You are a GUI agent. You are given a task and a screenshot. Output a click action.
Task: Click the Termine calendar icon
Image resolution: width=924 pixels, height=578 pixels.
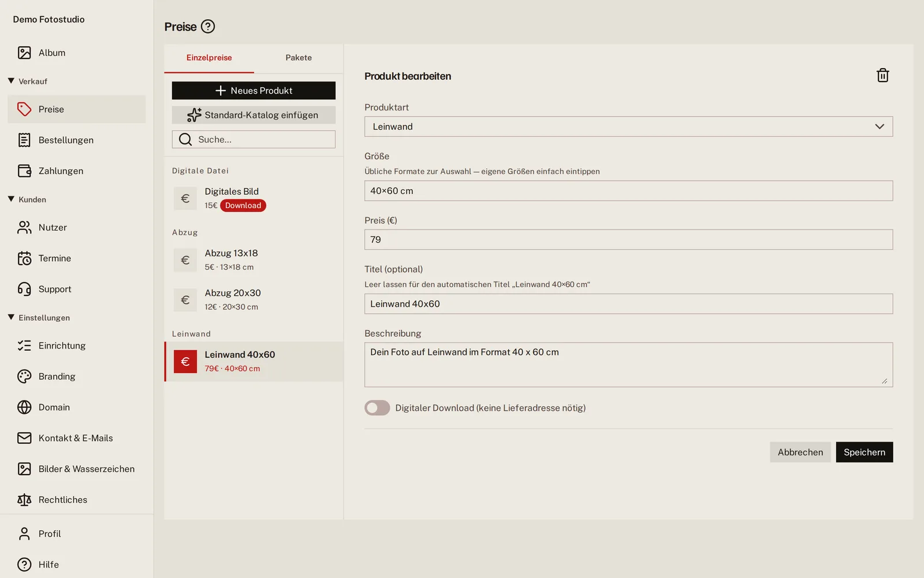click(x=24, y=258)
